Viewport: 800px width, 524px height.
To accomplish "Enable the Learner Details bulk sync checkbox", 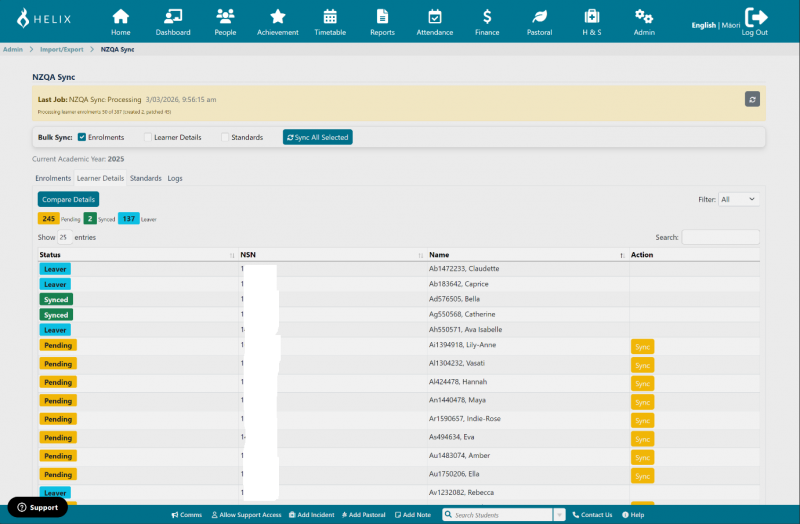I will 149,137.
